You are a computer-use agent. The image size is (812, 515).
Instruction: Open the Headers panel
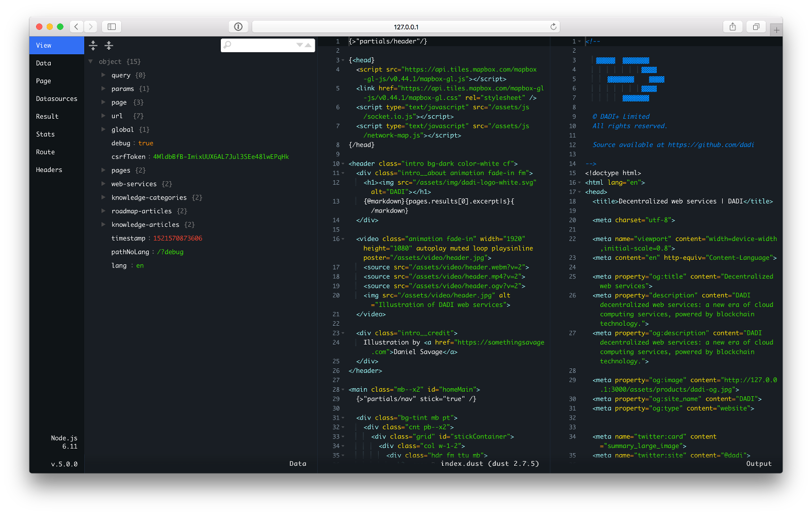click(49, 169)
